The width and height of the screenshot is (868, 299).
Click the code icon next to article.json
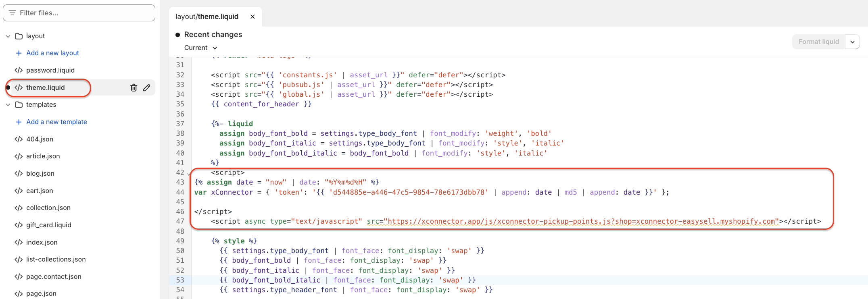[19, 156]
